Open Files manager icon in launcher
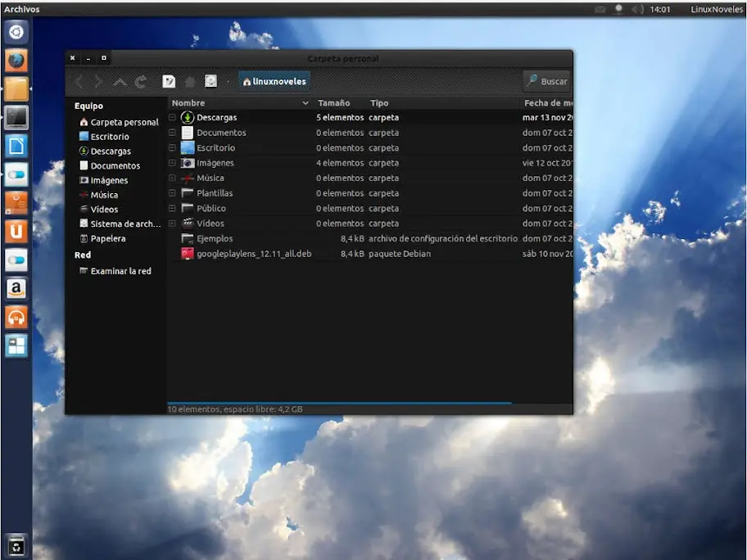This screenshot has width=747, height=560. pyautogui.click(x=16, y=89)
